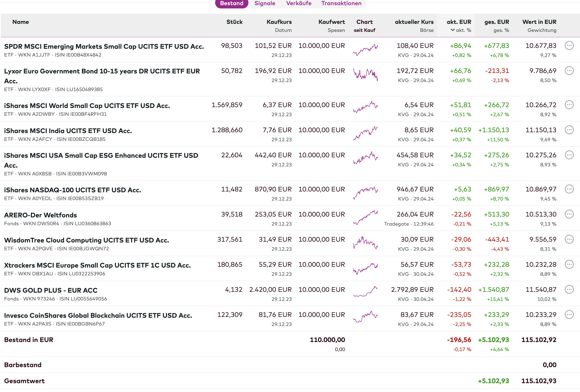Open the Verkäufe tab
The image size is (580, 392).
pyautogui.click(x=298, y=3)
